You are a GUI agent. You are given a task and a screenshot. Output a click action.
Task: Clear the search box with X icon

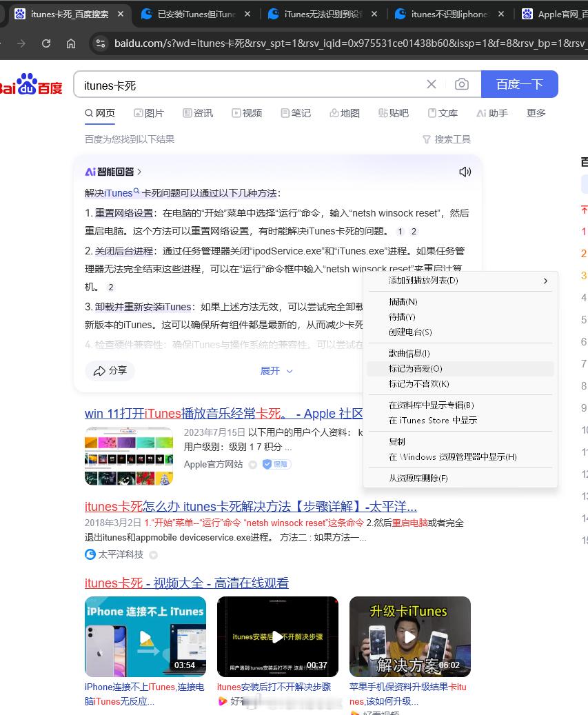pos(432,84)
